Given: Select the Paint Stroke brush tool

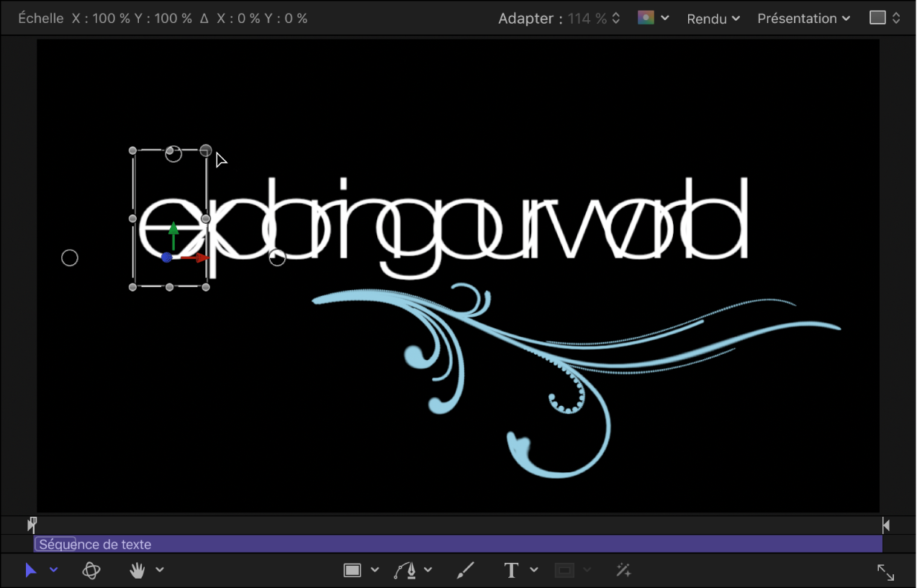Looking at the screenshot, I should pos(466,571).
